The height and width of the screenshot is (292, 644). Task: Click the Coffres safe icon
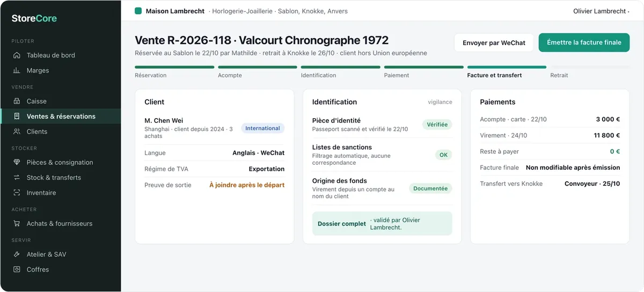coord(17,269)
